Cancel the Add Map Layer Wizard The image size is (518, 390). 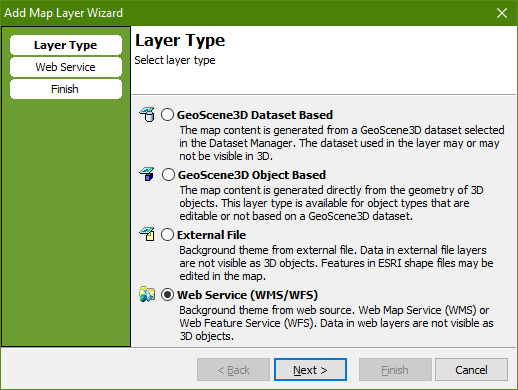pyautogui.click(x=471, y=370)
